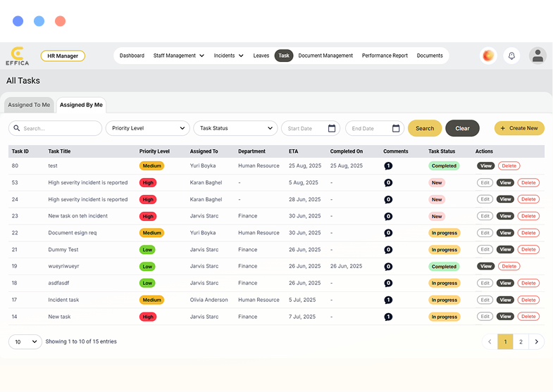
Task: Delete task 53 from the list
Action: click(528, 182)
